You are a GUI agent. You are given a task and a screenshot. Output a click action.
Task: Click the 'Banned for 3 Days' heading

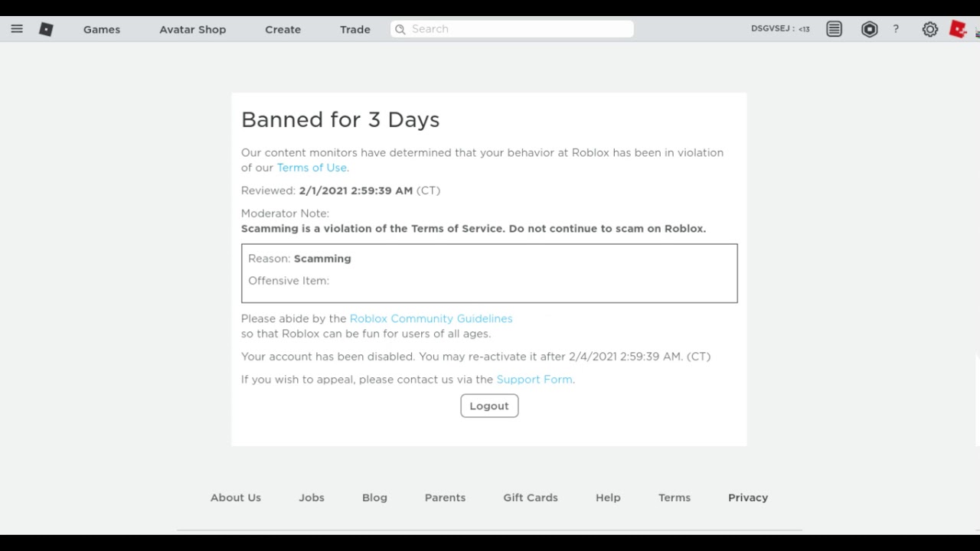340,119
